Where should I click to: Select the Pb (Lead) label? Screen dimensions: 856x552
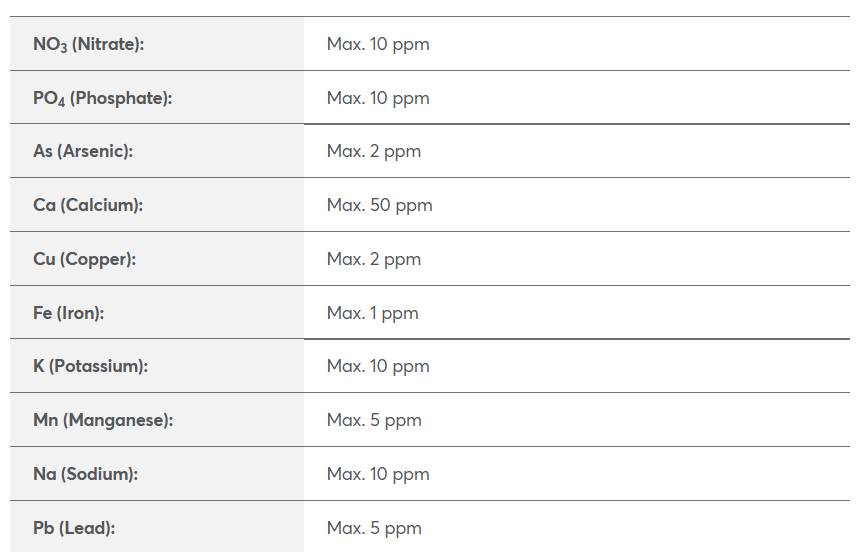pyautogui.click(x=74, y=529)
